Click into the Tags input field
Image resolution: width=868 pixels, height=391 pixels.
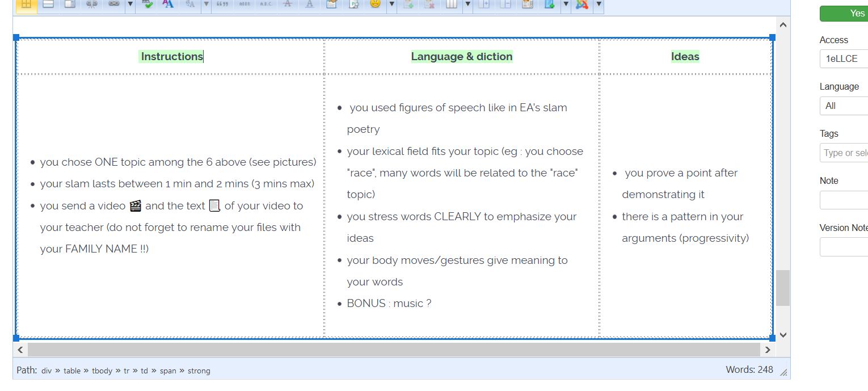844,153
